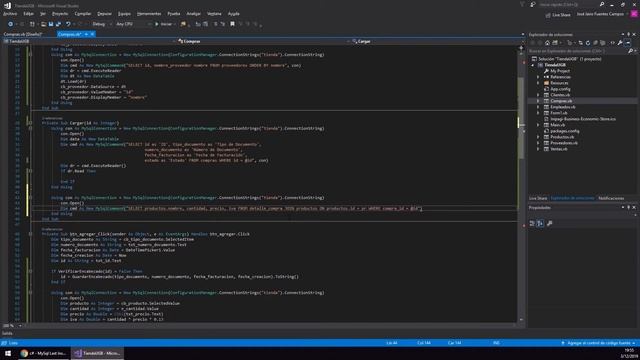Select Empleados.vb in Solution Explorer
This screenshot has width=640, height=360.
click(563, 107)
